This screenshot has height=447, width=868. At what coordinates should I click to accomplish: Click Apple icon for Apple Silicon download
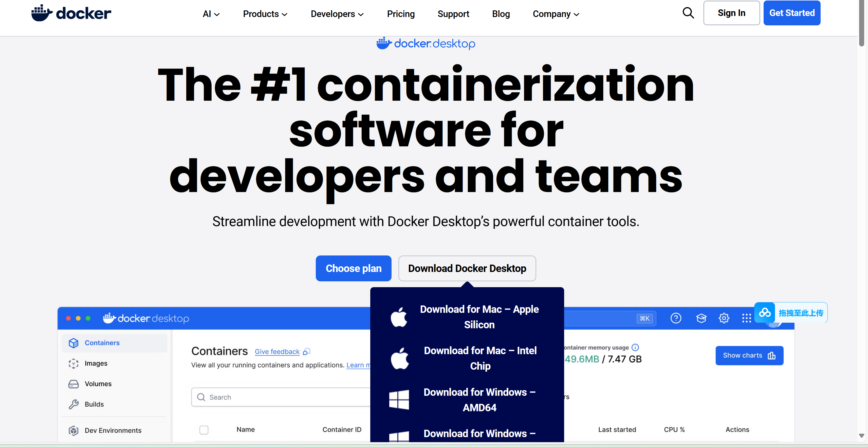pos(399,317)
